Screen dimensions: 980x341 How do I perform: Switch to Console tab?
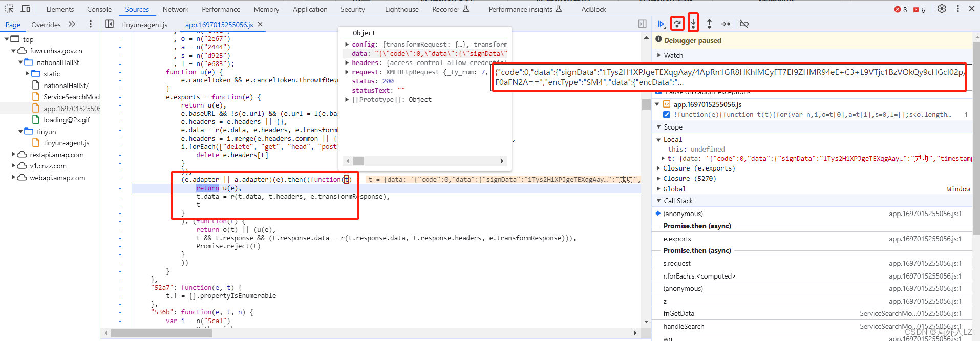99,9
